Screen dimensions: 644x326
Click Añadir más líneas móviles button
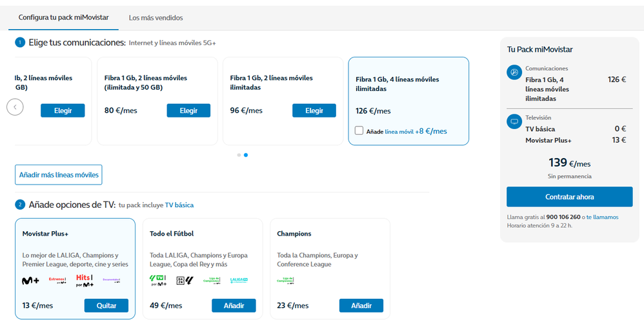tap(59, 174)
